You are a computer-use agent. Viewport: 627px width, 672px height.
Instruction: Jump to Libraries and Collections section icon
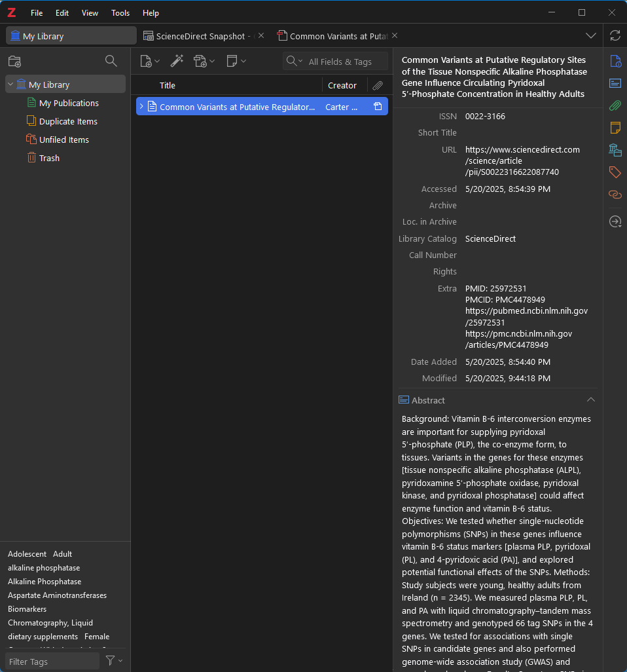pyautogui.click(x=615, y=150)
